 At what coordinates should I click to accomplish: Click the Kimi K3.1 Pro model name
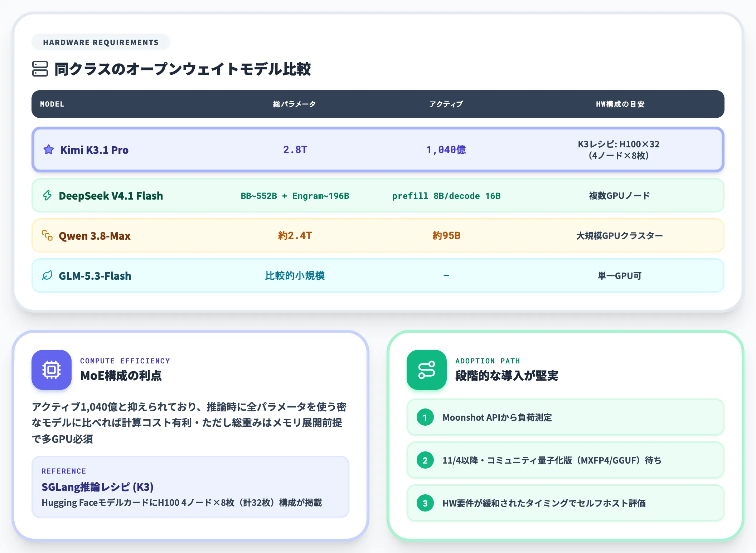(94, 150)
